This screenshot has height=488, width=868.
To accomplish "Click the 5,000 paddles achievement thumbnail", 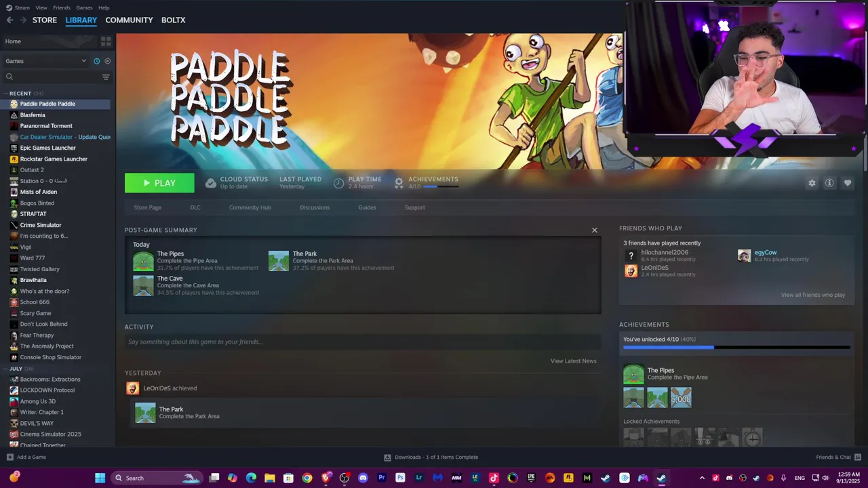I will (x=681, y=398).
